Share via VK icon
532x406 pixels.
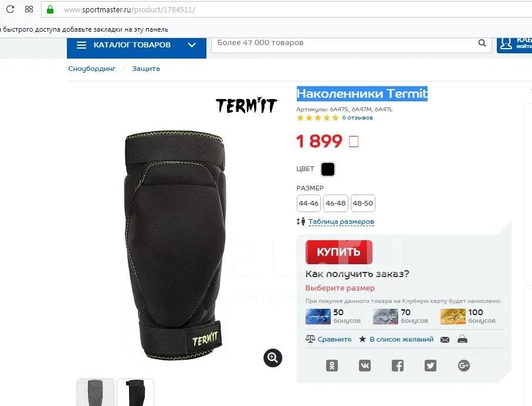pos(365,366)
